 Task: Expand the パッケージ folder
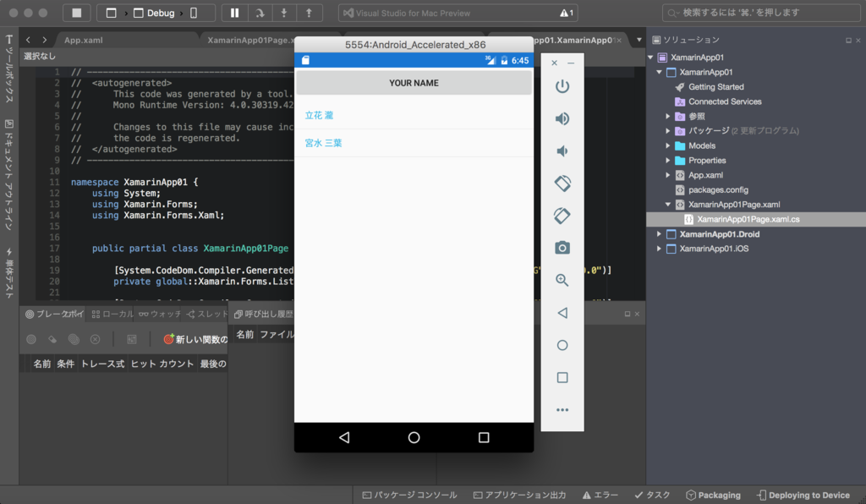pos(668,131)
